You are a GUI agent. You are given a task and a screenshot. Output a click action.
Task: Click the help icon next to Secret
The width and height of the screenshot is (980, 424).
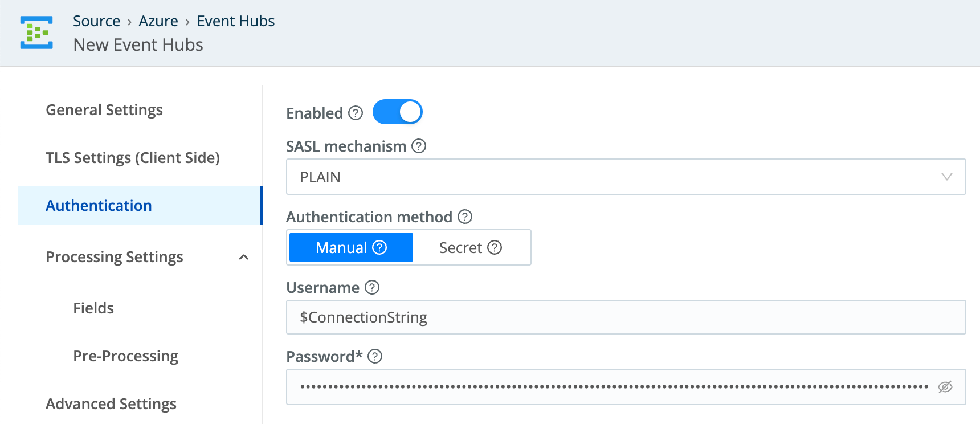click(495, 247)
